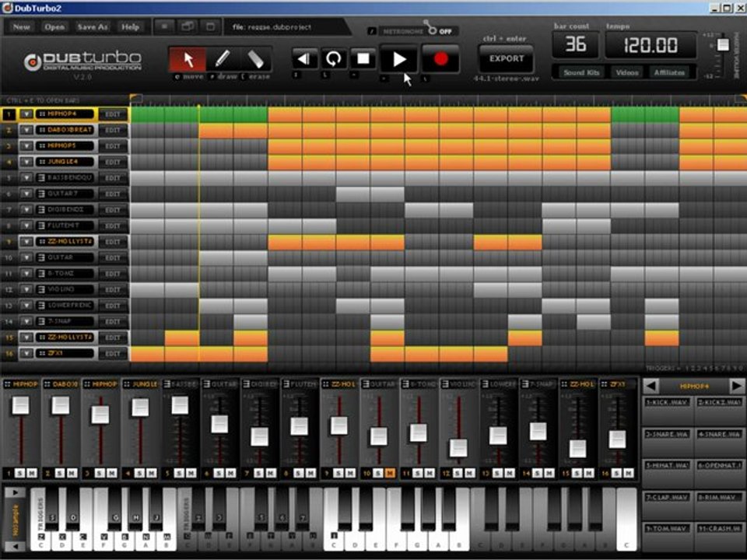Click EDIT on track 16 ZFX1

[x=112, y=353]
